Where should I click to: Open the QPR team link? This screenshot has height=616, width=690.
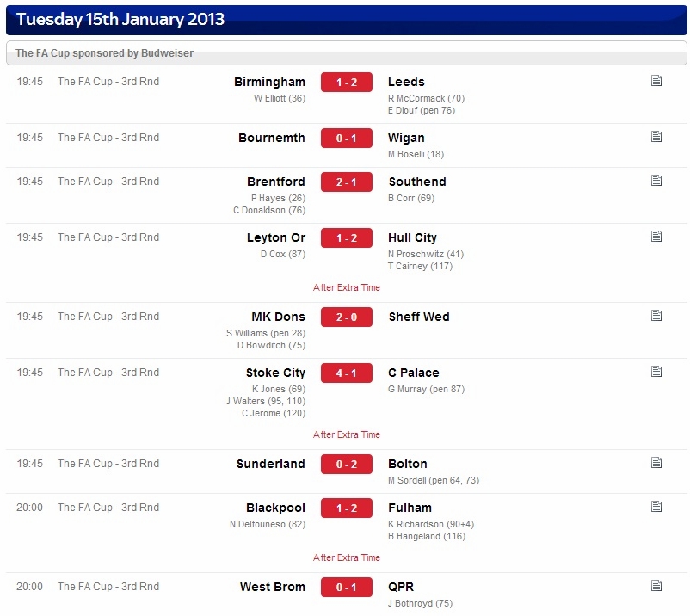tap(401, 587)
